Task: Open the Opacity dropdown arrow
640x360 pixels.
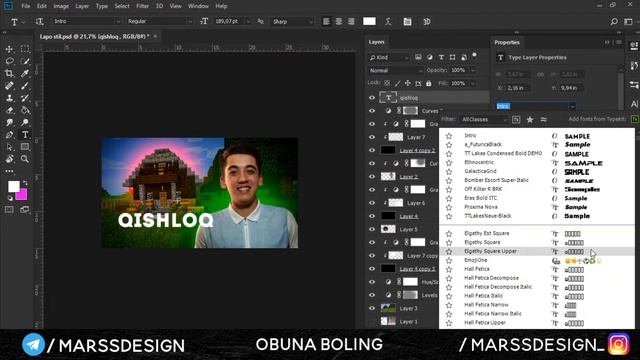Action: click(x=473, y=71)
